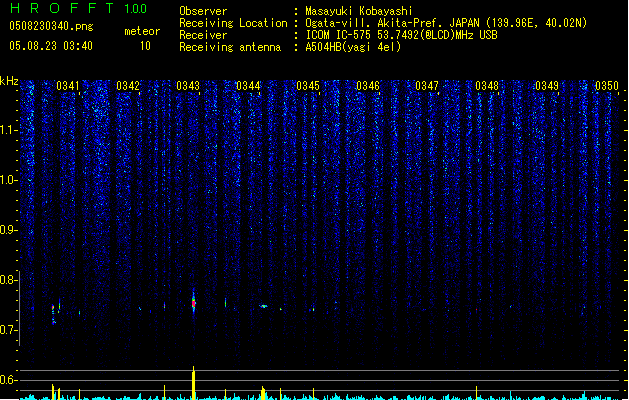Click the Observer field label

[x=203, y=11]
